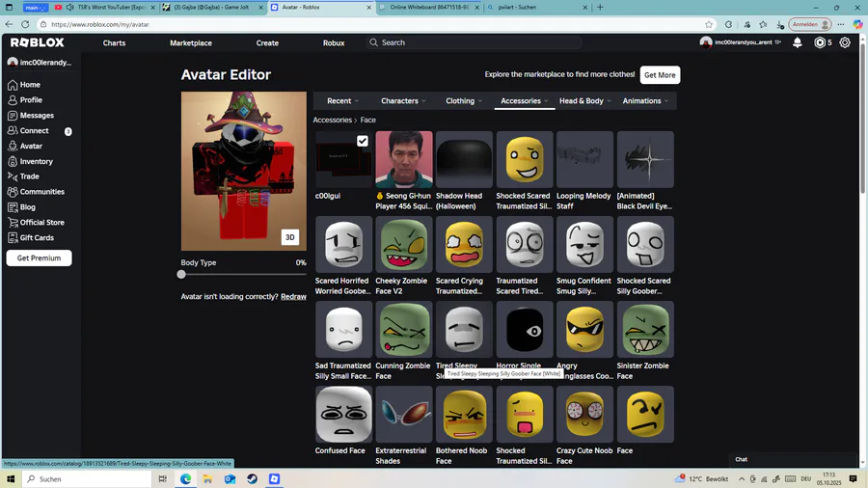Open the Chat panel
Screen dimensions: 868x488
(793, 459)
